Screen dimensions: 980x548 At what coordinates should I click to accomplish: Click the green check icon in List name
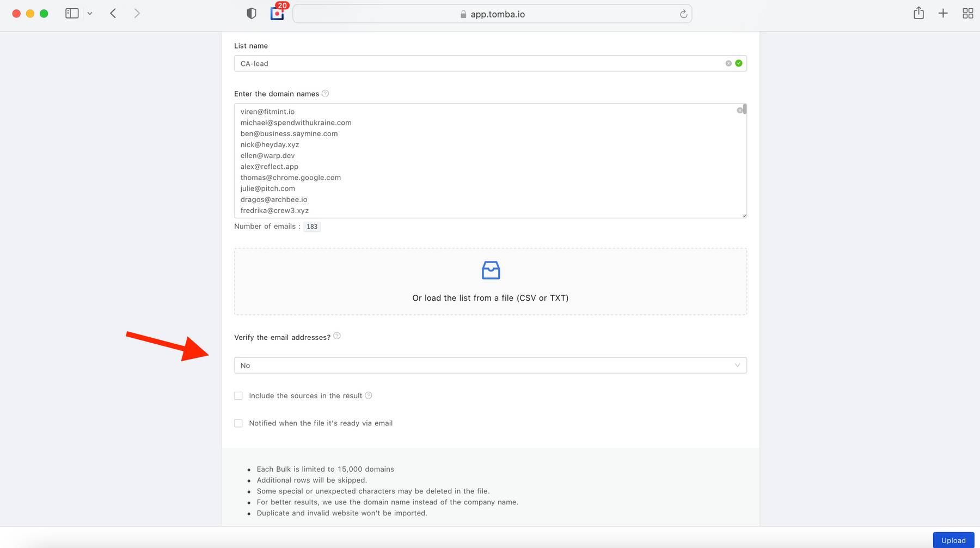pyautogui.click(x=739, y=63)
